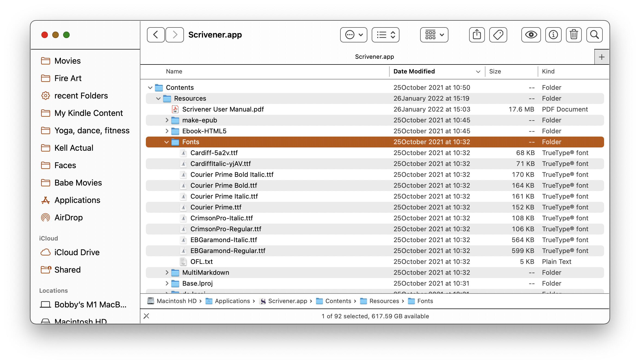
Task: Select Cardiff-5a2v.ttf font file
Action: (x=375, y=153)
